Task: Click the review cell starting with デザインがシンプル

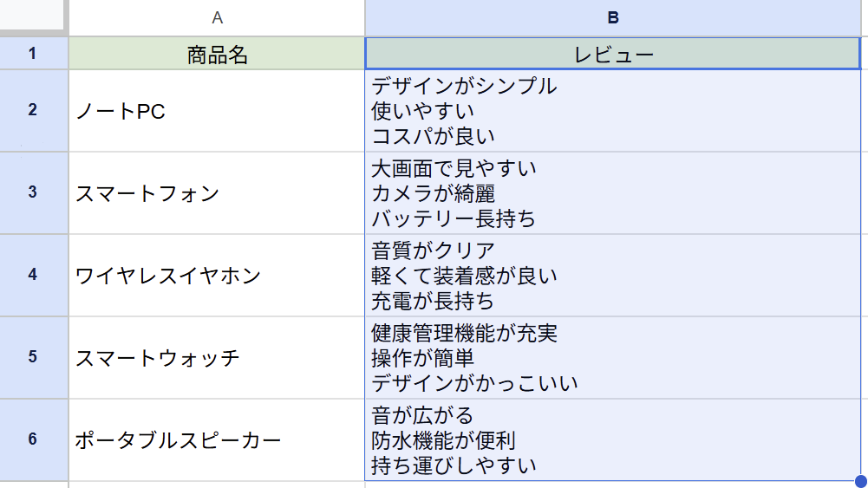Action: coord(614,111)
